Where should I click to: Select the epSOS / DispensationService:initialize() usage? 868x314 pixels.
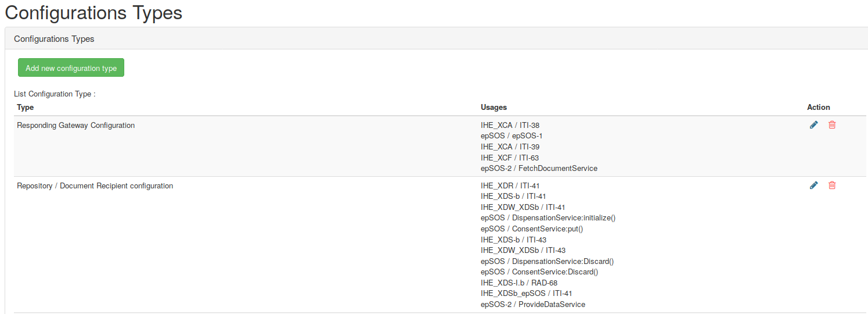click(x=548, y=218)
